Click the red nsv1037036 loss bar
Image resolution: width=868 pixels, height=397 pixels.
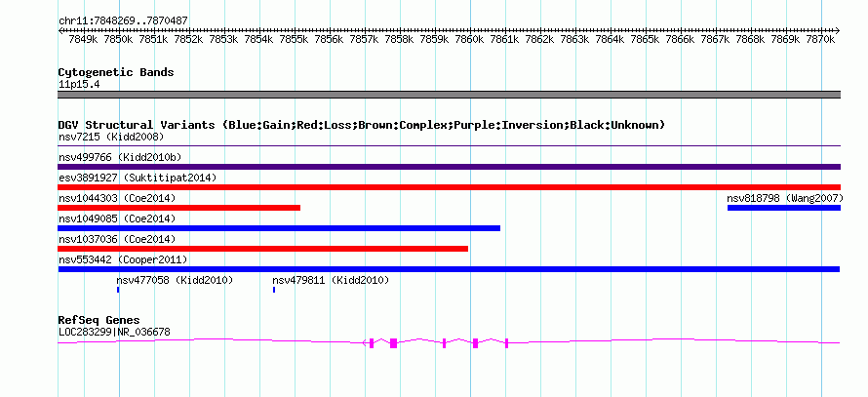point(263,249)
